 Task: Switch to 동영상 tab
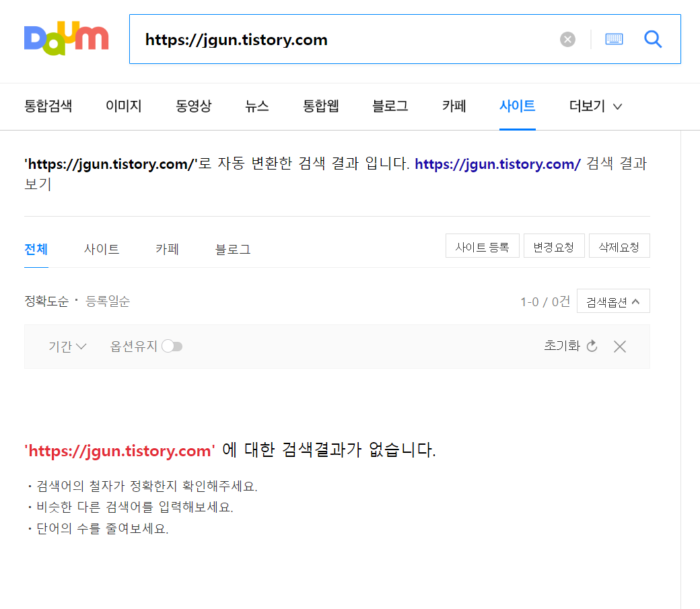[193, 106]
